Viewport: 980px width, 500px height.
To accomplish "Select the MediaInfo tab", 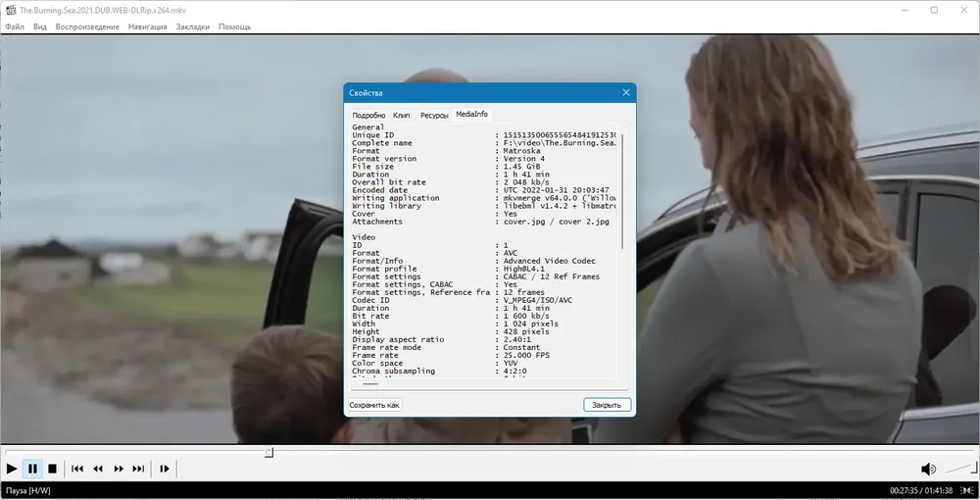I will pos(472,114).
